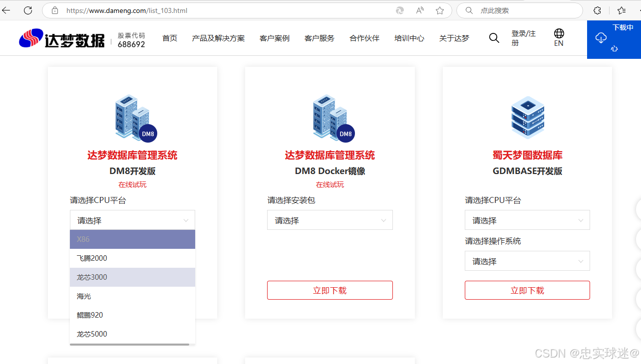This screenshot has height=364, width=641.
Task: Click the address bar URL
Action: tap(127, 10)
